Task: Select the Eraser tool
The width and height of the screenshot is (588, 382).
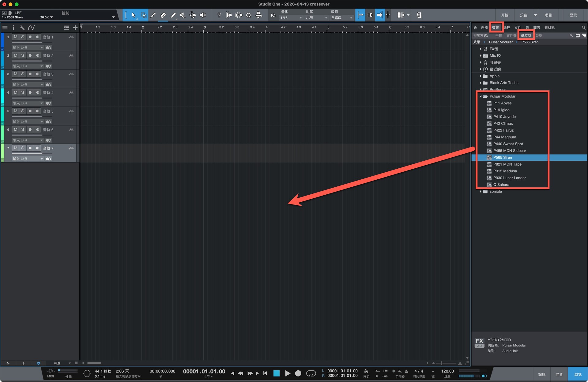Action: click(163, 15)
